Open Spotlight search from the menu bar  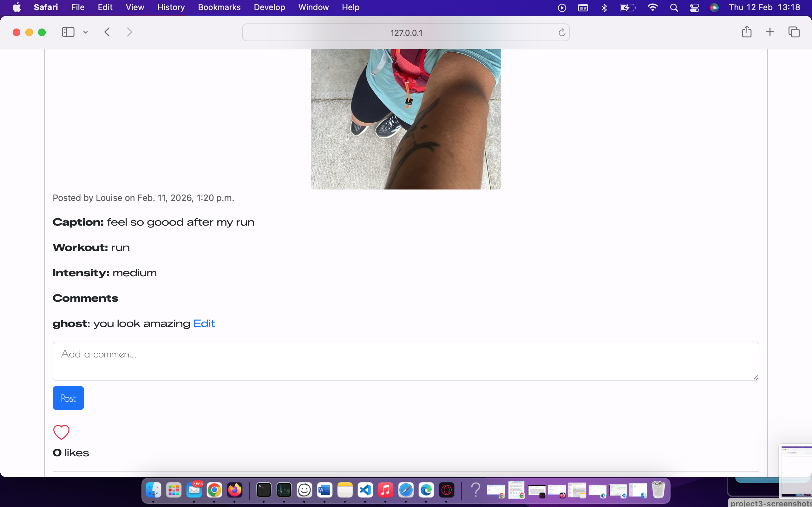click(x=674, y=7)
